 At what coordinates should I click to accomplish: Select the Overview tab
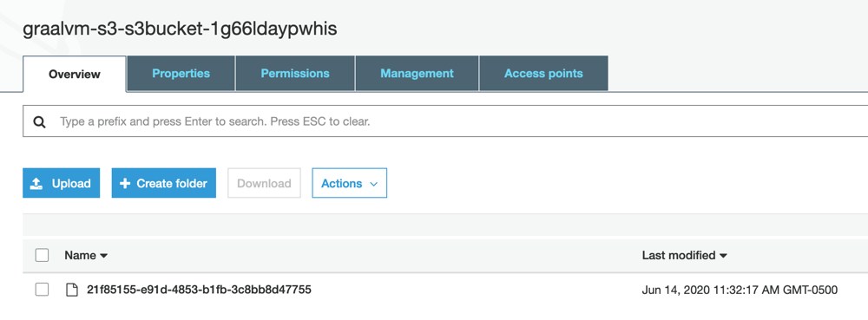click(x=75, y=74)
